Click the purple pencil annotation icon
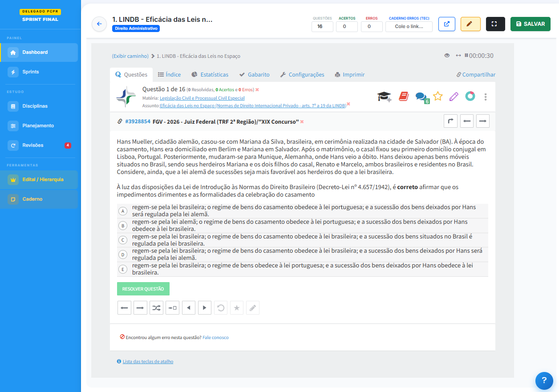 [454, 96]
